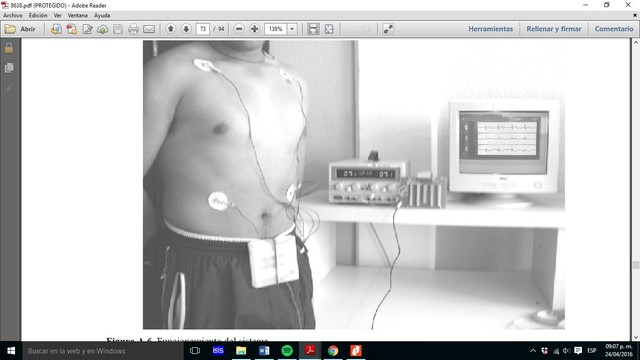The image size is (640, 360).
Task: Click the scrollbar down arrow
Action: (636, 337)
